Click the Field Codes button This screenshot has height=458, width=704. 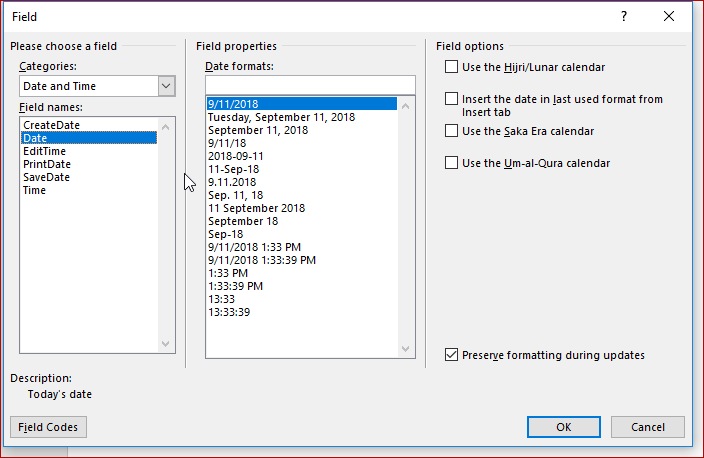coord(48,427)
